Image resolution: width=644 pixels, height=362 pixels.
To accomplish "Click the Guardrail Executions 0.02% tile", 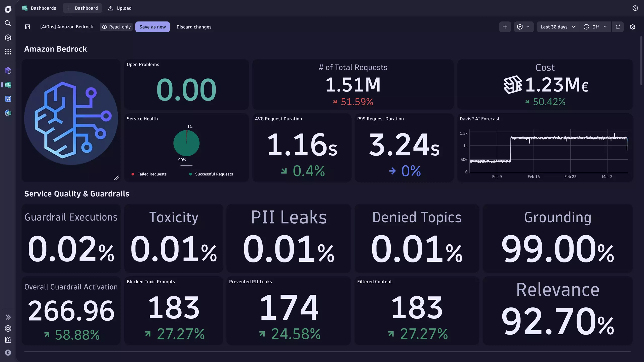I will point(71,238).
